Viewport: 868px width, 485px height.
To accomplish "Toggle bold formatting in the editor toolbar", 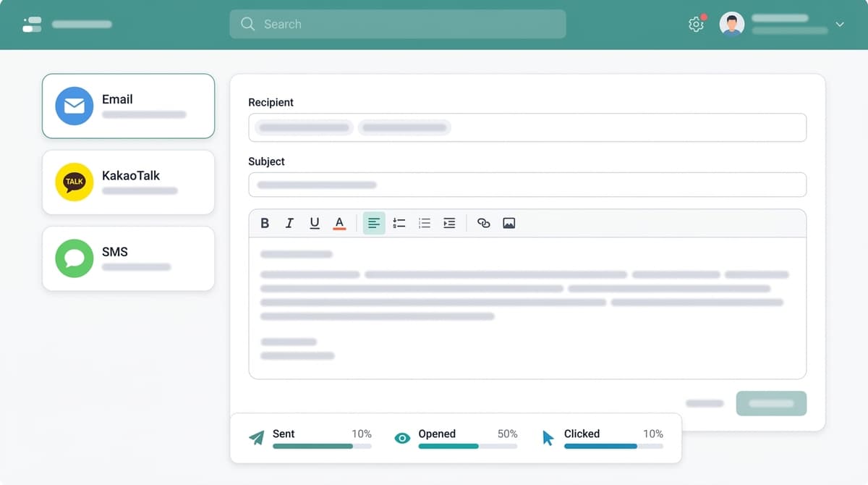I will click(x=265, y=223).
